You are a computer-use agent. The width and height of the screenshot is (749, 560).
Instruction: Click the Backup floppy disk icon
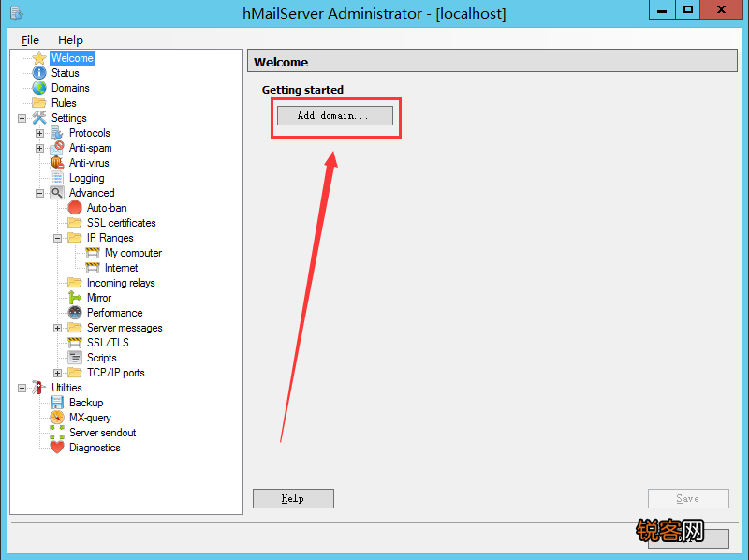[57, 403]
